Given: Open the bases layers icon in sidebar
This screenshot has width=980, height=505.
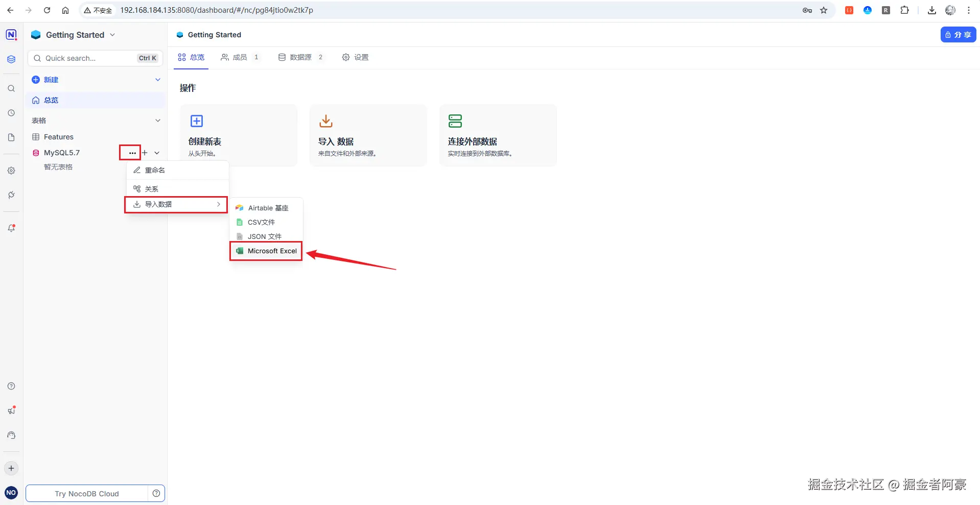Looking at the screenshot, I should [x=11, y=59].
